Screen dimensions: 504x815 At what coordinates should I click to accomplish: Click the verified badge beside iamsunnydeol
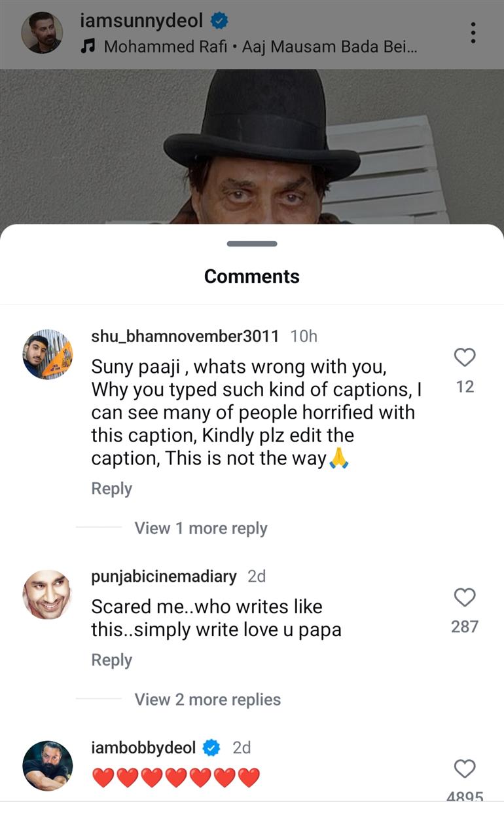pyautogui.click(x=219, y=21)
